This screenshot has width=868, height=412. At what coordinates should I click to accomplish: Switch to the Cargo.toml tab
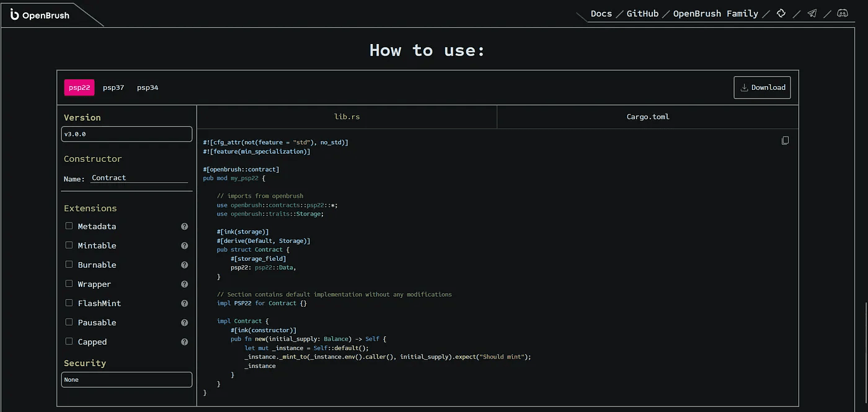coord(647,116)
